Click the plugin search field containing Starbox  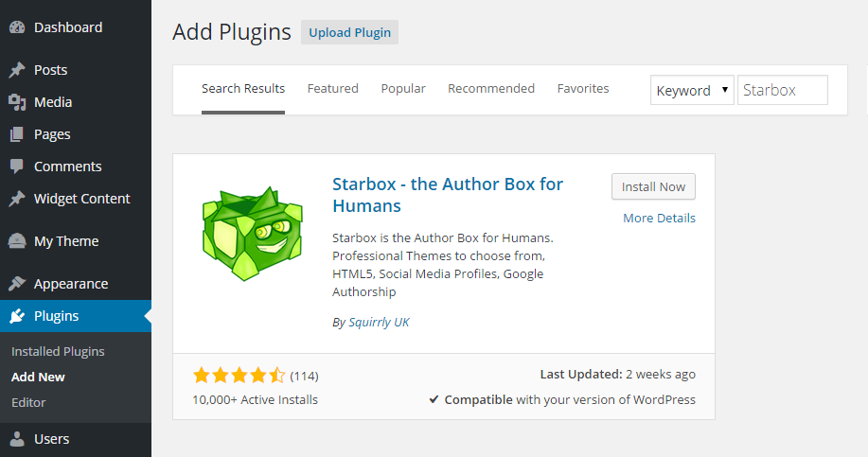(782, 91)
